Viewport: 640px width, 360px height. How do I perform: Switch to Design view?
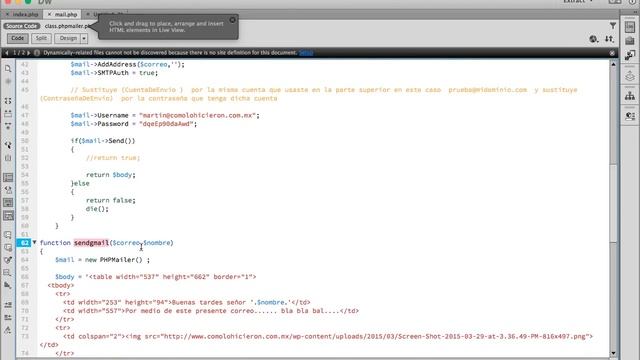pyautogui.click(x=68, y=38)
